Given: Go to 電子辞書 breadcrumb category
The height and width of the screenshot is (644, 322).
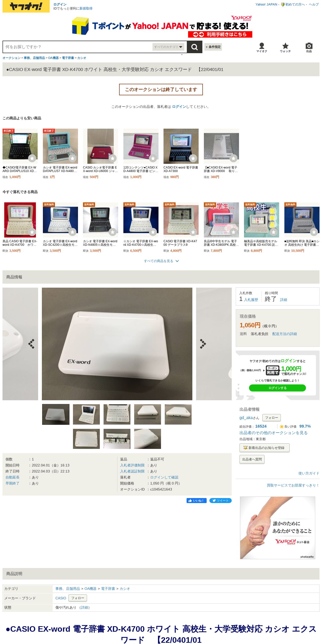Looking at the screenshot, I should 68,58.
